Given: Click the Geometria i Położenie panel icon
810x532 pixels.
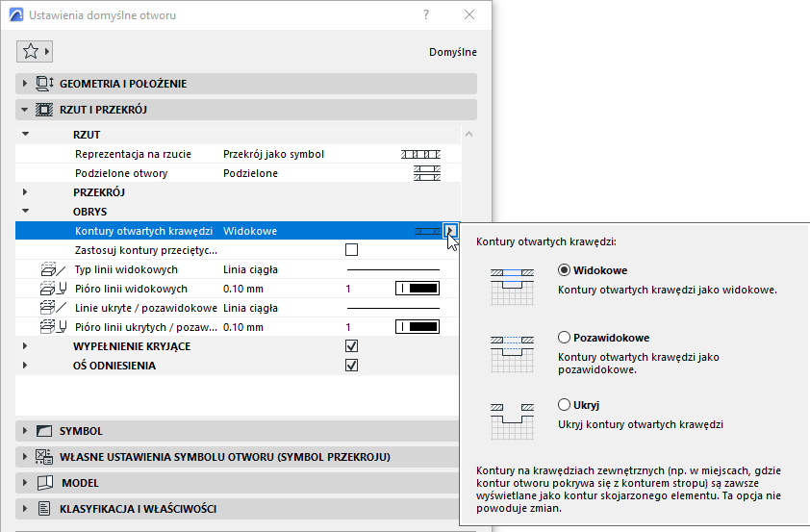Looking at the screenshot, I should pyautogui.click(x=44, y=83).
